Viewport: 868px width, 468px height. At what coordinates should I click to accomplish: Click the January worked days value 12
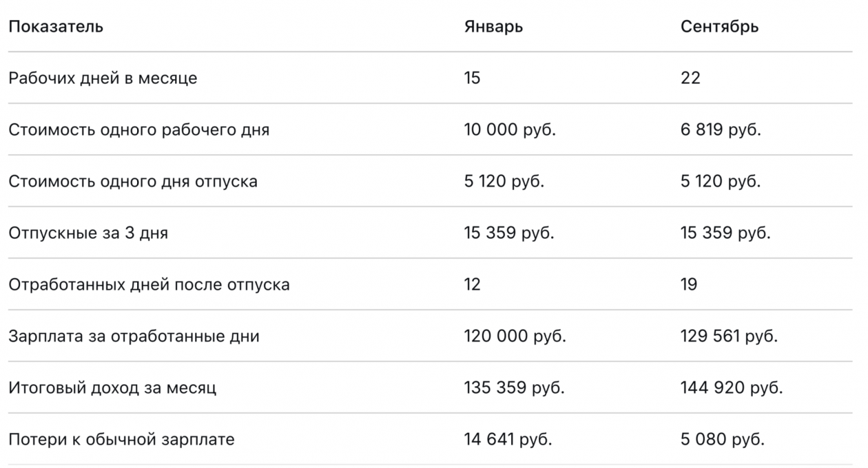[x=473, y=284]
